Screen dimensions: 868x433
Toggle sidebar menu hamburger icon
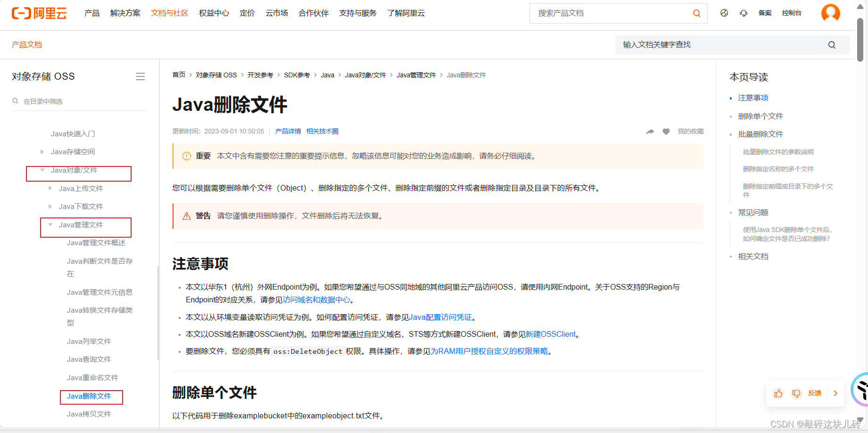click(x=140, y=76)
